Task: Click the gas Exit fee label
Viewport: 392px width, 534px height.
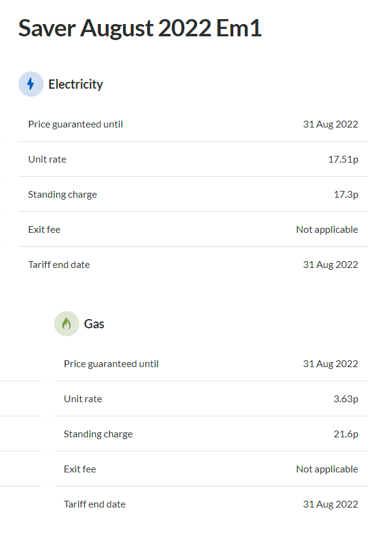Action: 80,469
